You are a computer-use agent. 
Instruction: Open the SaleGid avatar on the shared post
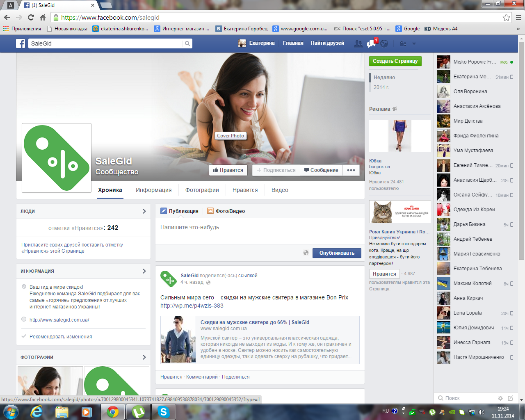168,279
